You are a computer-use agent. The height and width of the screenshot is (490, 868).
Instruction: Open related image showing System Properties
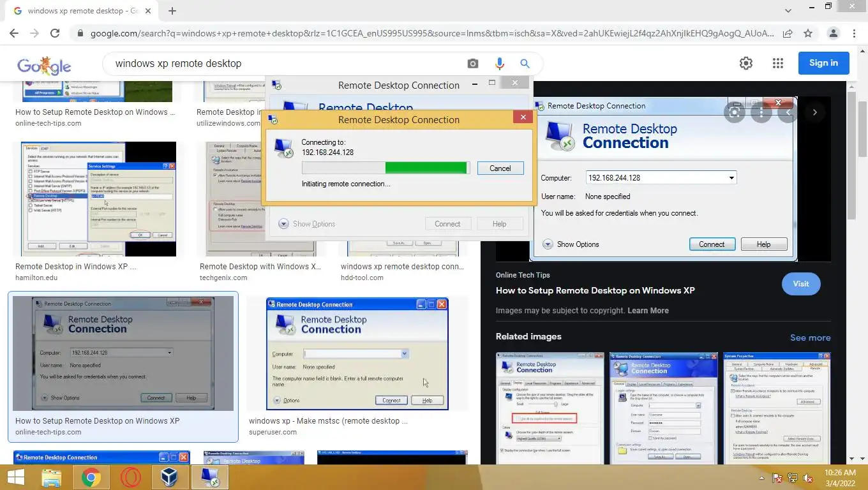pos(777,408)
